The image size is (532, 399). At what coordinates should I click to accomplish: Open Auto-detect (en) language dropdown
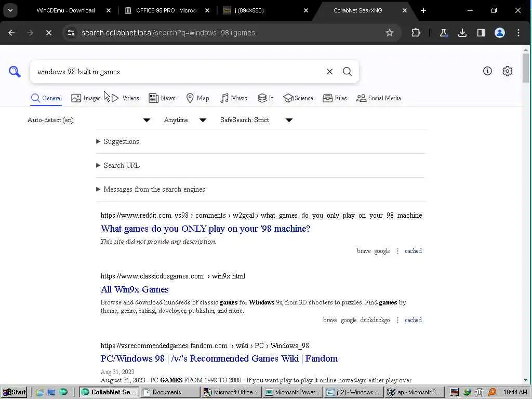coord(88,120)
